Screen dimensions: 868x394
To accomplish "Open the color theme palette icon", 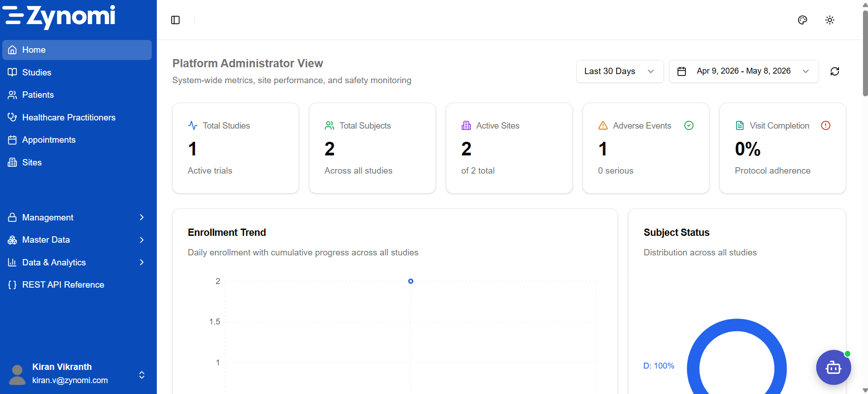I will [x=803, y=20].
